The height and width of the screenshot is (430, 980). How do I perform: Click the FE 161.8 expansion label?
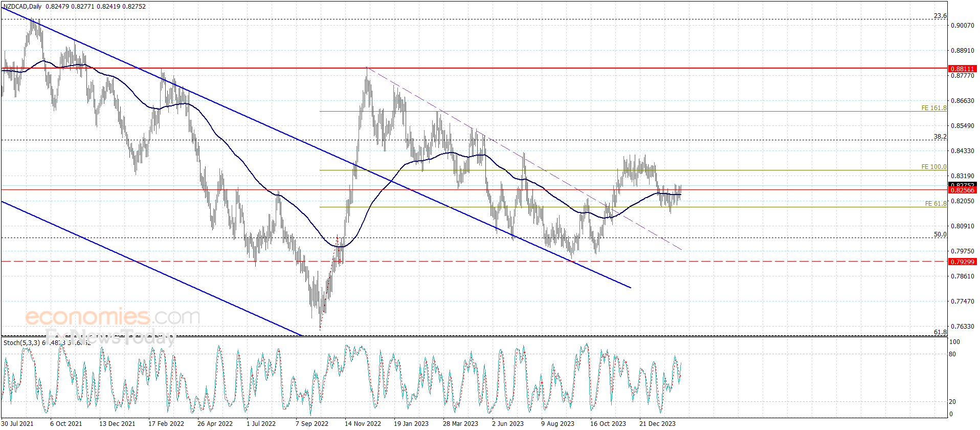coord(934,108)
